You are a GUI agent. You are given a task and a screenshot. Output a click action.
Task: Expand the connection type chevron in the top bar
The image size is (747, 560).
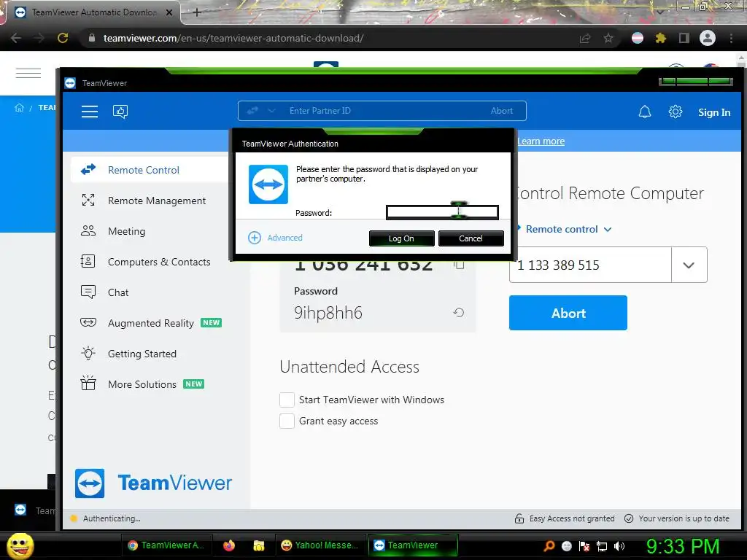pos(271,111)
